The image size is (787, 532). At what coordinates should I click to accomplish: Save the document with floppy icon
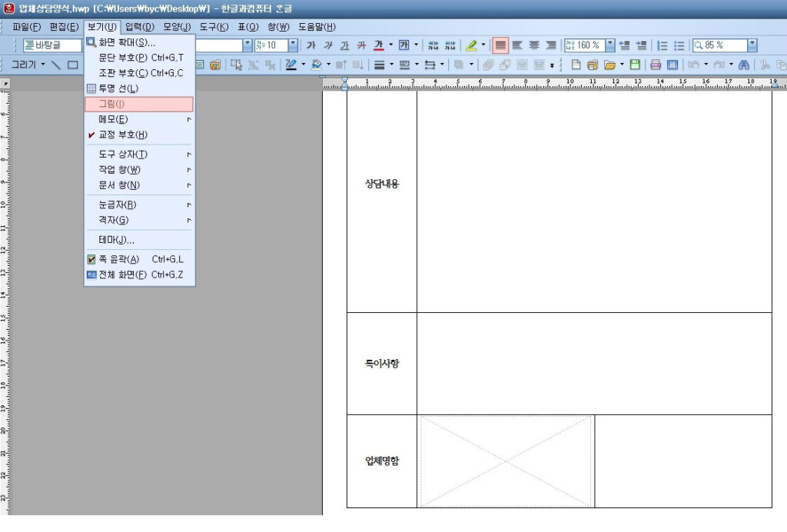pos(635,65)
